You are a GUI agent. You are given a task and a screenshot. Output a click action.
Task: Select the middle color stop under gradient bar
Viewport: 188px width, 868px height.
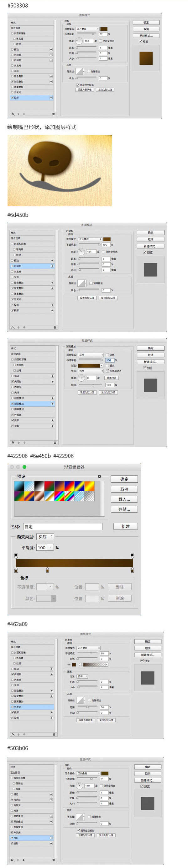point(47,570)
